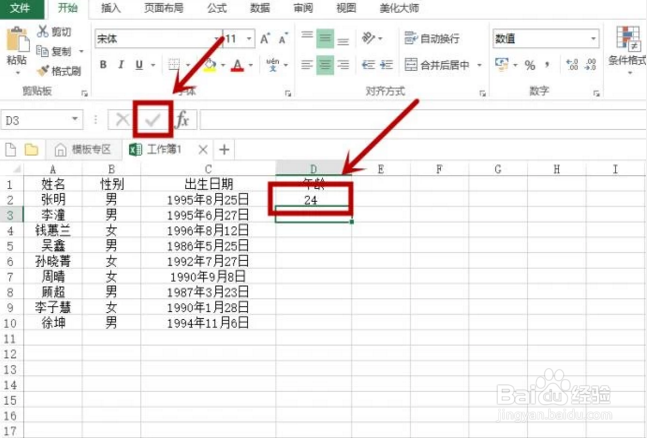Open the accounting number format icon
This screenshot has height=438, width=648.
[x=502, y=64]
